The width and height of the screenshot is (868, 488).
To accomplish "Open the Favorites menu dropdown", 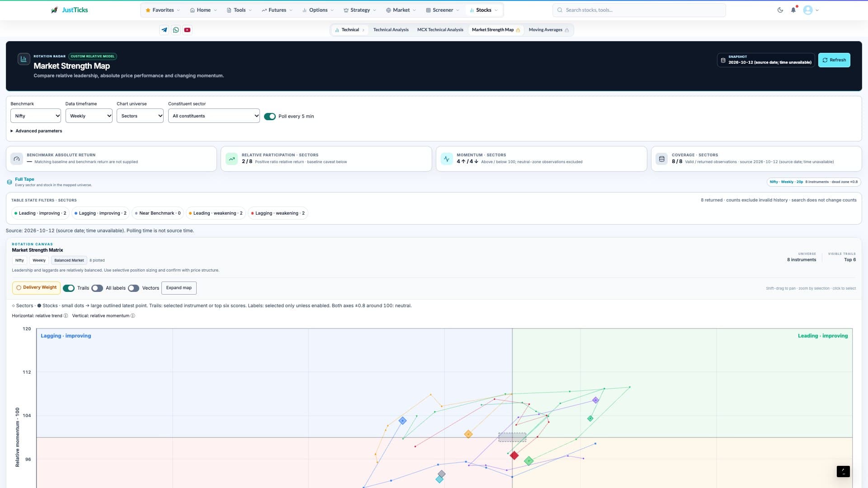I will (x=163, y=10).
